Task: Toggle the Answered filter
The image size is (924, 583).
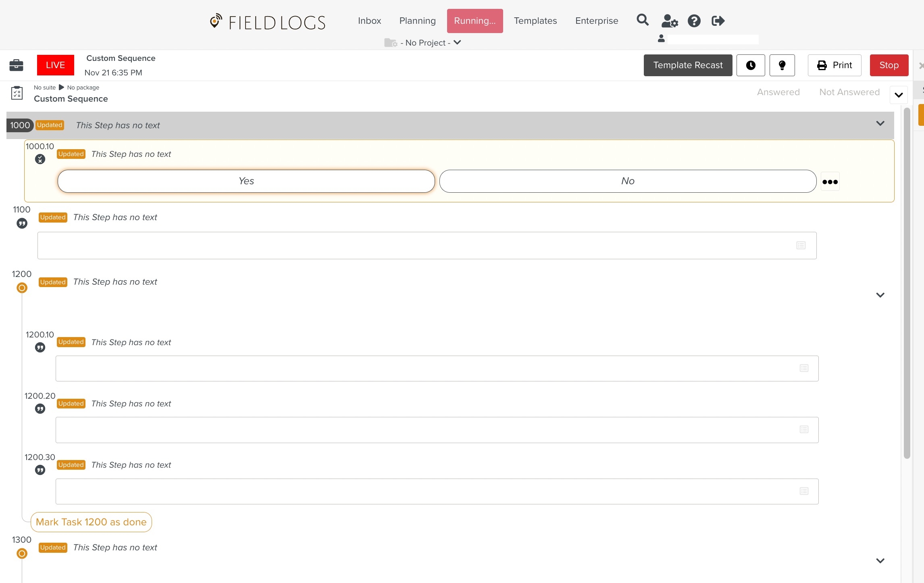Action: pyautogui.click(x=778, y=92)
